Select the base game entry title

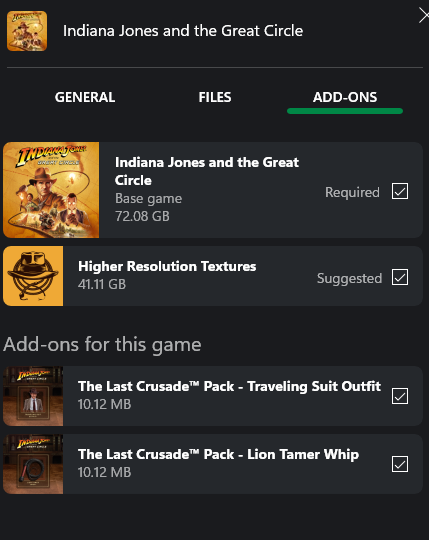(x=207, y=171)
